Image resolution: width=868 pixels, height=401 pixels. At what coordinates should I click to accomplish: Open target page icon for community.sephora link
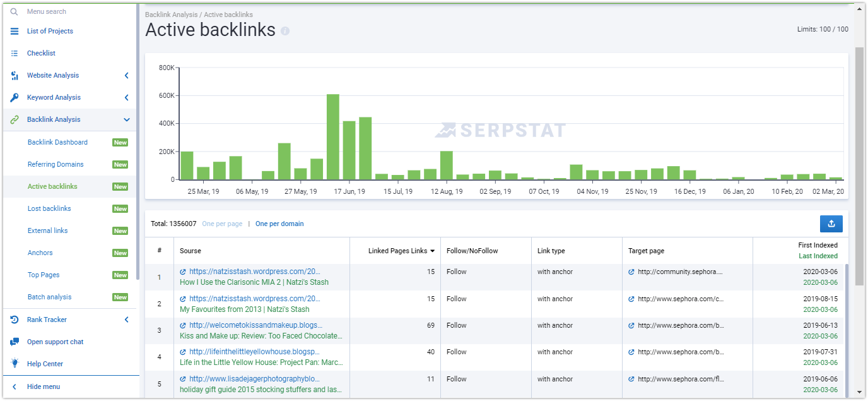coord(631,272)
